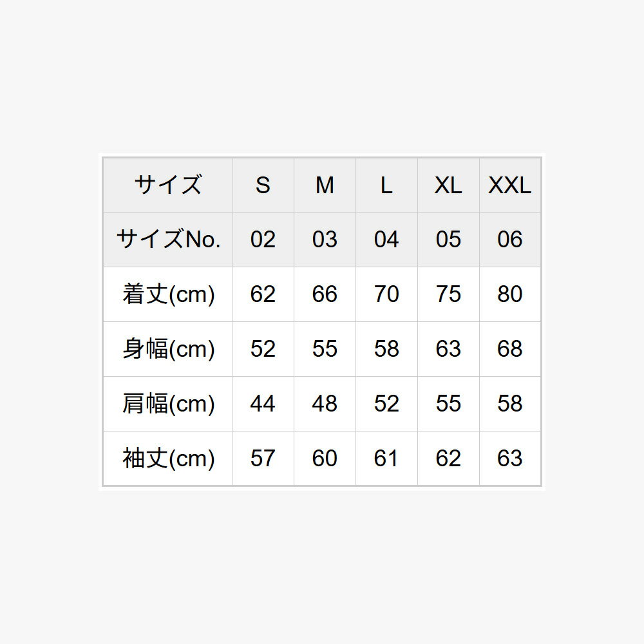Image resolution: width=644 pixels, height=644 pixels.
Task: Click the 身幅 value 68 for XXL
Action: click(x=509, y=349)
